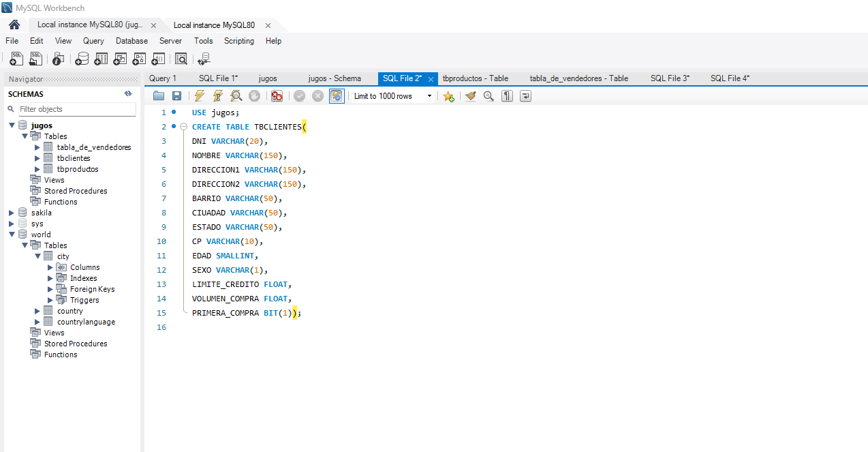
Task: Reconnect to DBMS icon
Action: (204, 59)
